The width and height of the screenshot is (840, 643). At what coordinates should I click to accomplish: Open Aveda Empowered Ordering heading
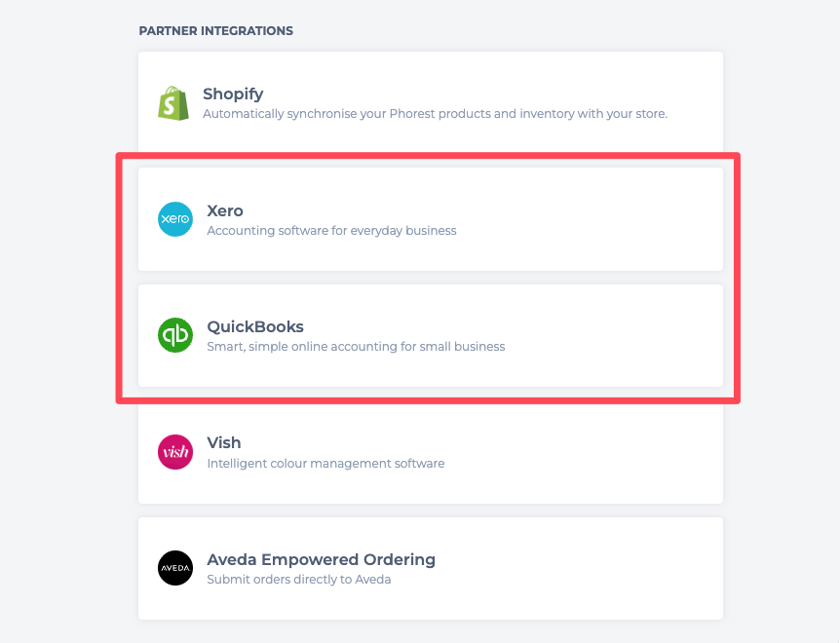pyautogui.click(x=321, y=559)
